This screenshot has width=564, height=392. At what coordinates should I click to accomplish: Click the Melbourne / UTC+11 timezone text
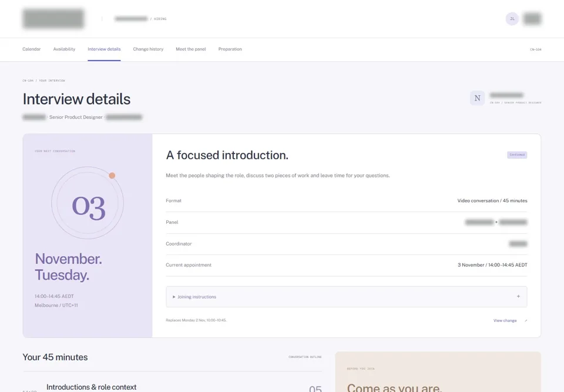point(56,305)
